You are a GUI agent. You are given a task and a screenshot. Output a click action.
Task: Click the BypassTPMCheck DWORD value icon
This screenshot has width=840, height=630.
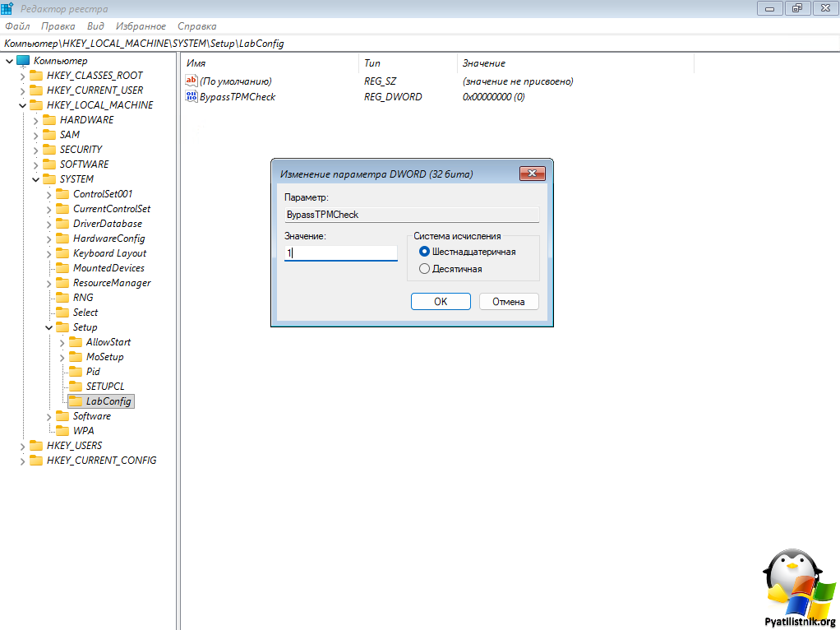pyautogui.click(x=192, y=96)
